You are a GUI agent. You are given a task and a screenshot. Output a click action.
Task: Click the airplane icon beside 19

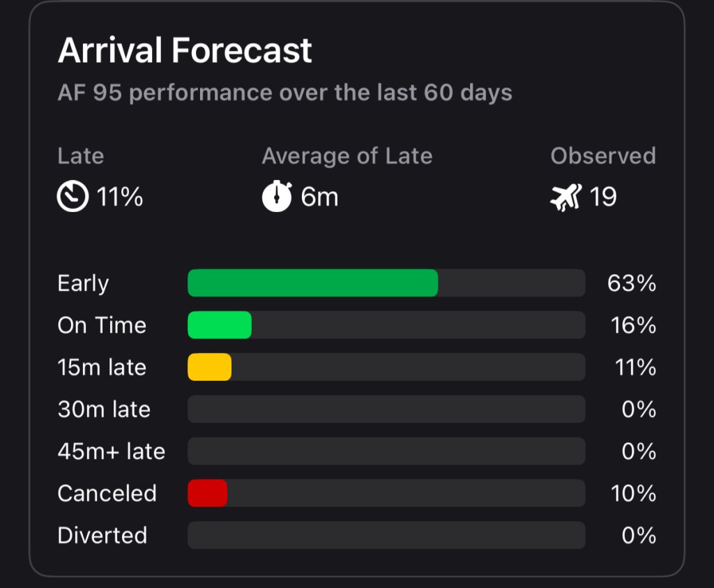pos(565,197)
